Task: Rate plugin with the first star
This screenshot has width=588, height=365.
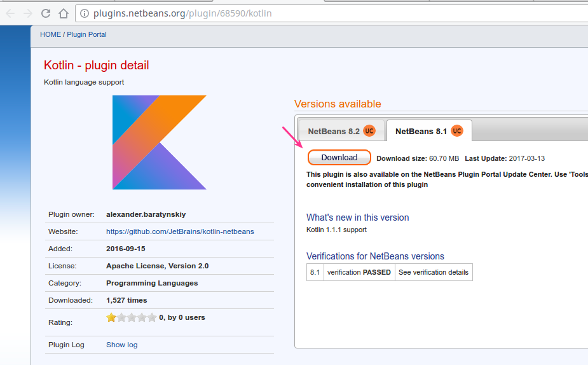Action: [111, 317]
